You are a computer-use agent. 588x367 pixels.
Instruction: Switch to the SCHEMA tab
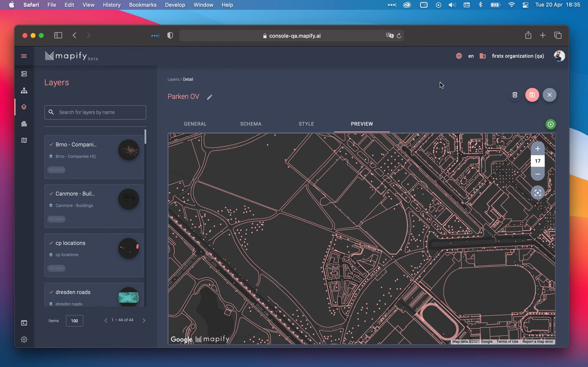coord(251,124)
